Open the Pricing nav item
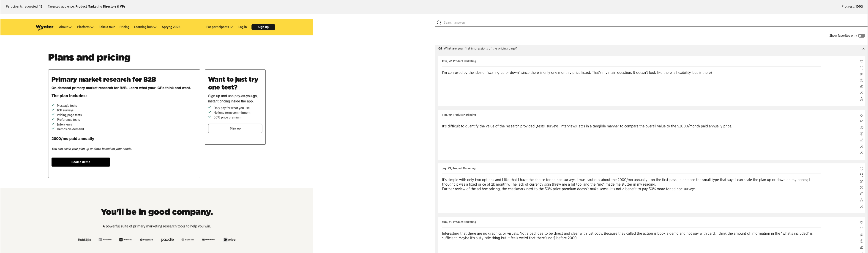Screen dimensions: 868x253 click(124, 27)
